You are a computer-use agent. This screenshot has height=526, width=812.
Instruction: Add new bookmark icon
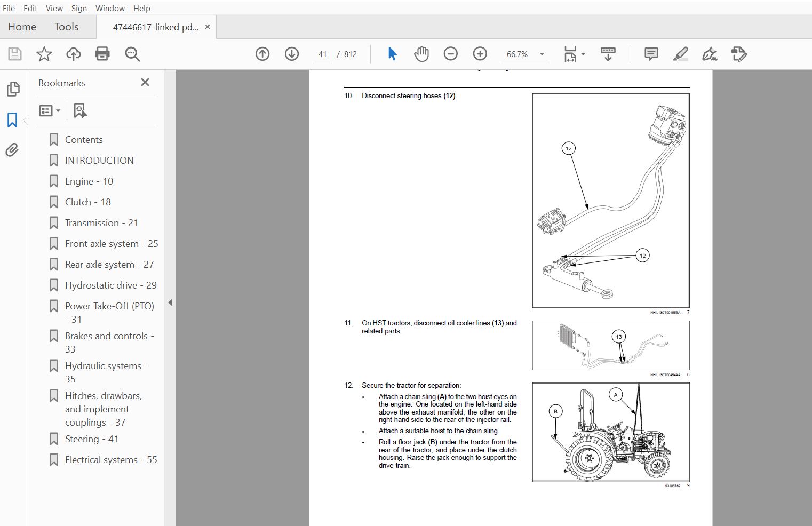click(x=80, y=111)
